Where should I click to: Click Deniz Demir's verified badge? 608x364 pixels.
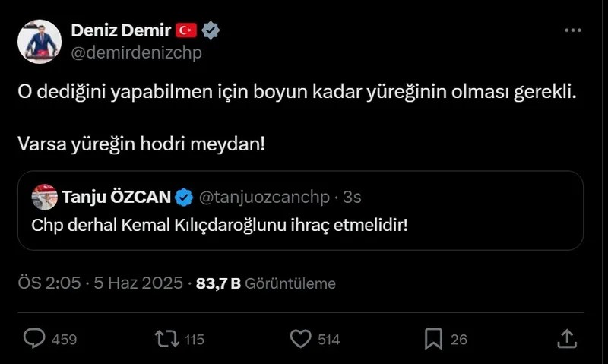click(211, 30)
